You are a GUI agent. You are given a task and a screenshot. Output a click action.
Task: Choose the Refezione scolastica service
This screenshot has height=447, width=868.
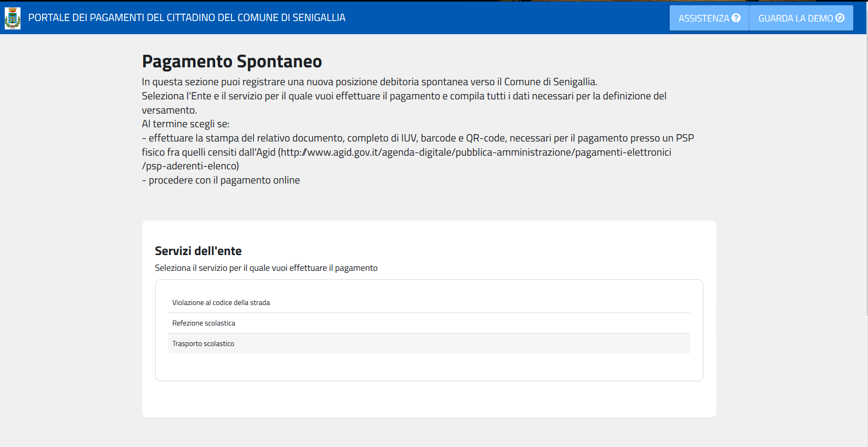click(x=204, y=323)
